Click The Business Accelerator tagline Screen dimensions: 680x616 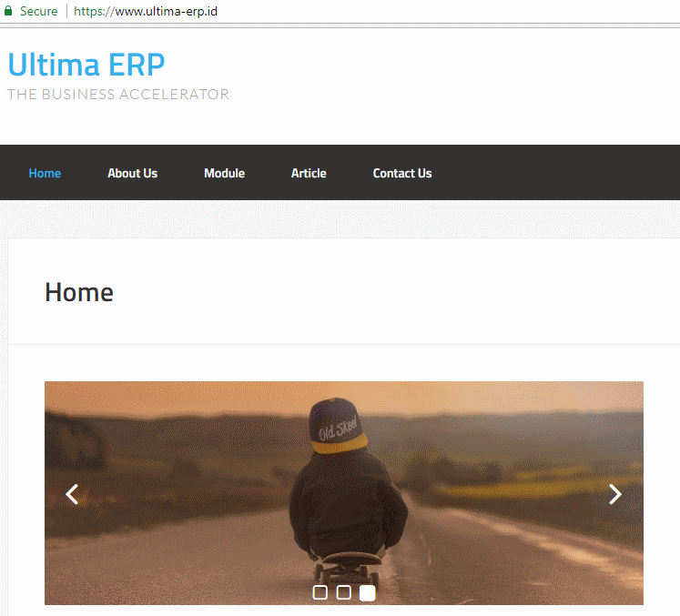pos(118,94)
